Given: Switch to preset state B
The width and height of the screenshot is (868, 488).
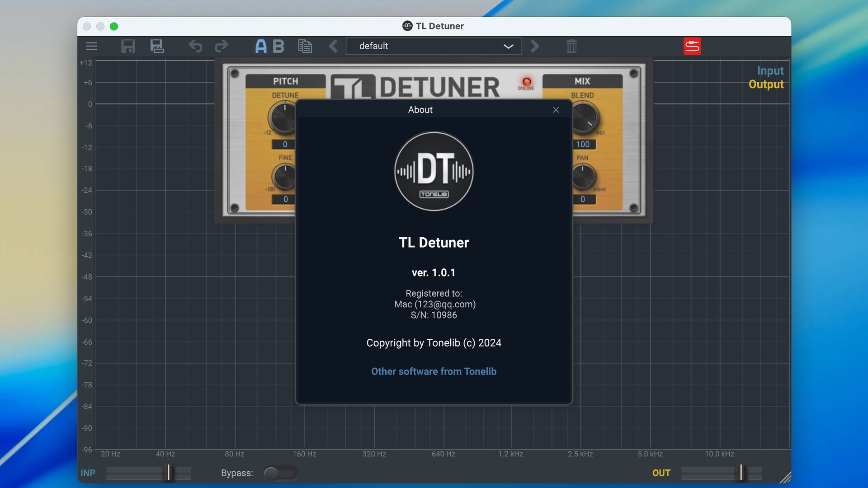Looking at the screenshot, I should point(278,46).
